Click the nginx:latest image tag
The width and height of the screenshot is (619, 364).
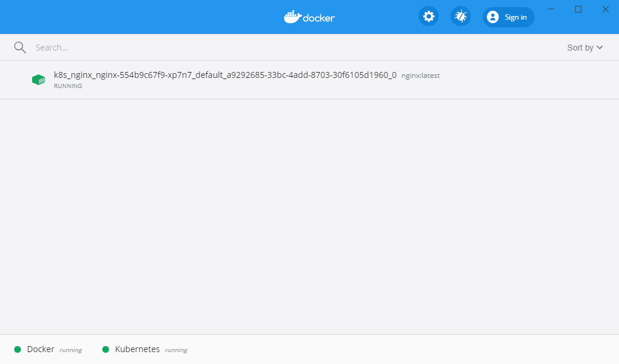[421, 76]
